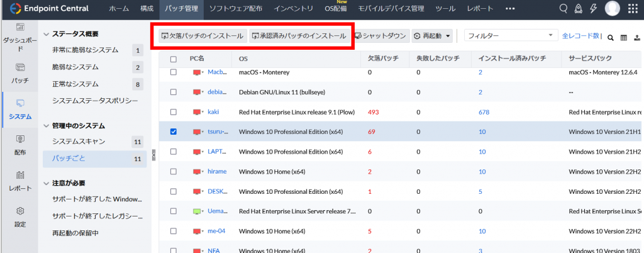Viewport: 644px width, 253px height.
Task: Open the インベントリ top menu
Action: pos(293,9)
